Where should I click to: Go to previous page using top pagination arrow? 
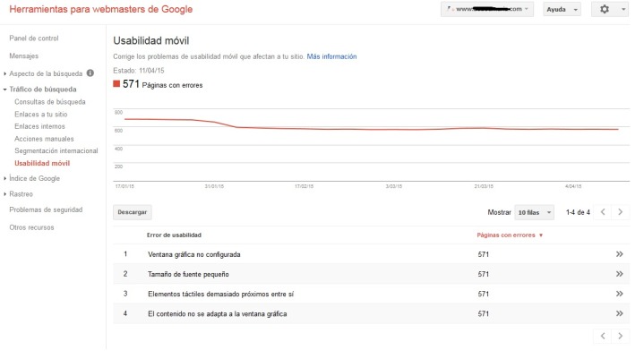pos(603,212)
